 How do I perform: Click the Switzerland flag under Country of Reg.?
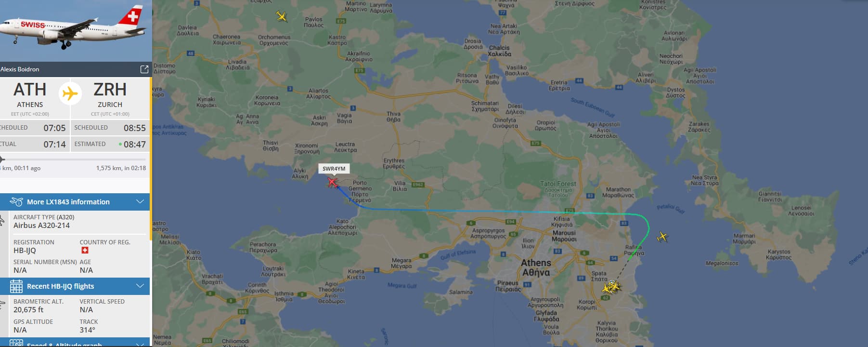tap(85, 250)
